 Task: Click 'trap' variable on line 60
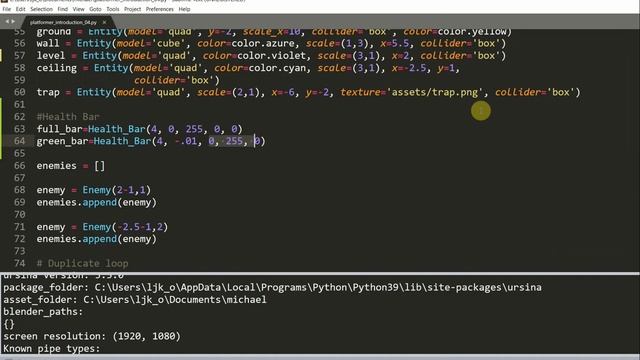[x=48, y=92]
